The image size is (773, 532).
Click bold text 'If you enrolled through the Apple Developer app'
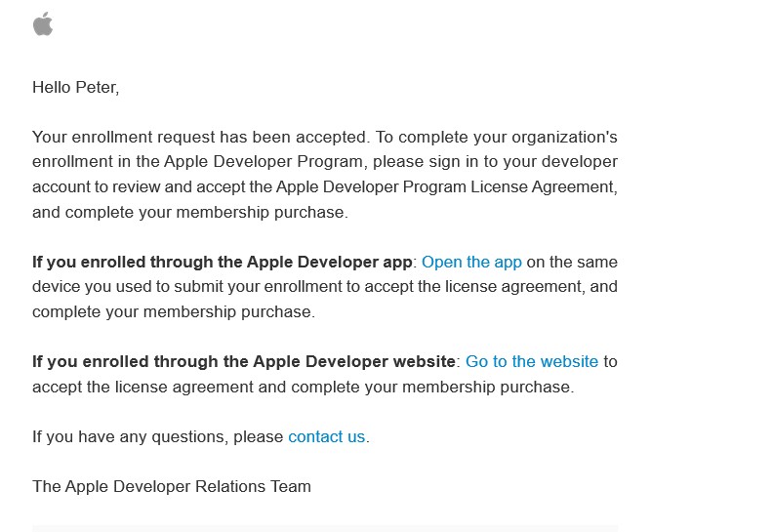click(x=222, y=262)
